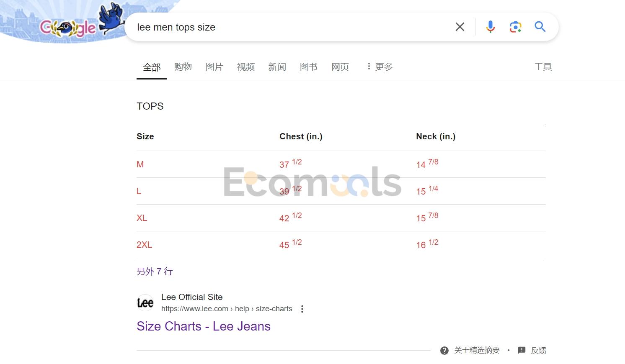Open Google Lens image search icon
The height and width of the screenshot is (364, 625).
515,27
